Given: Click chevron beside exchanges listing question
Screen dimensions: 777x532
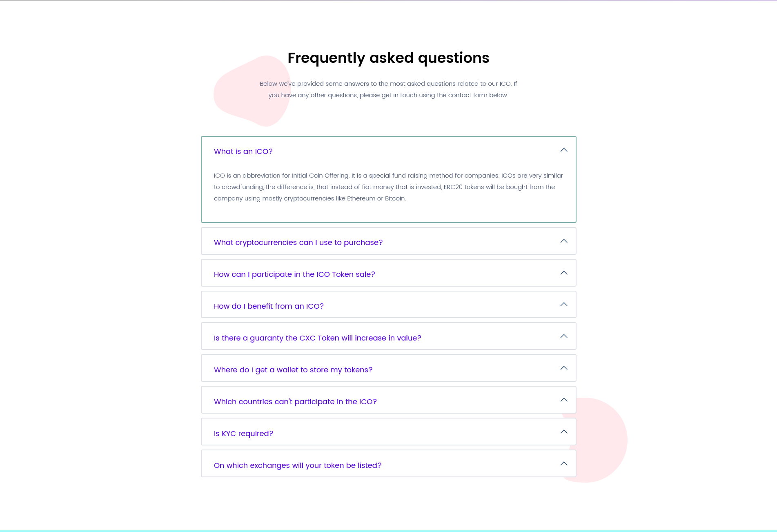Looking at the screenshot, I should tap(564, 464).
